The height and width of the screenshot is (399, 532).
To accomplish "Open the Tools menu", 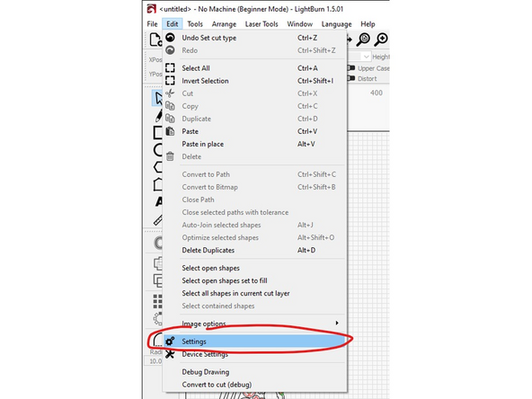I will pyautogui.click(x=195, y=24).
